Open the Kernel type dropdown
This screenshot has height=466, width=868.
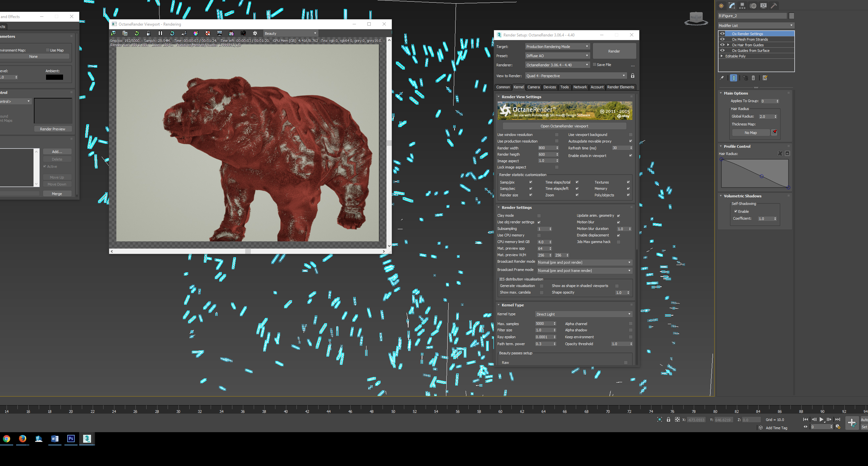584,314
